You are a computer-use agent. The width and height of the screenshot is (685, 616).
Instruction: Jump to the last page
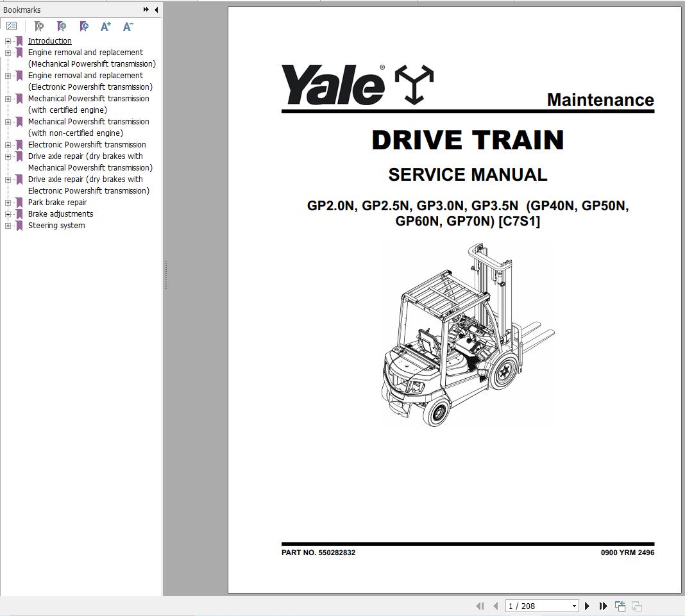coord(603,606)
